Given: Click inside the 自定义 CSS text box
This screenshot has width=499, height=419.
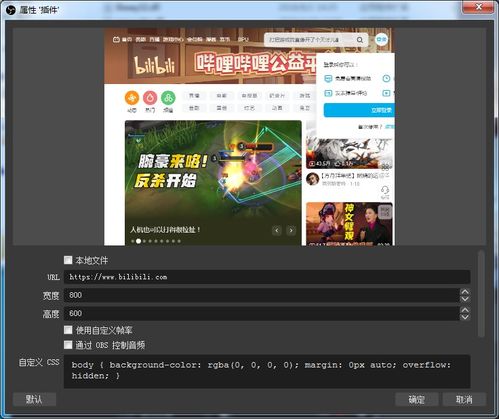Looking at the screenshot, I should coord(267,371).
